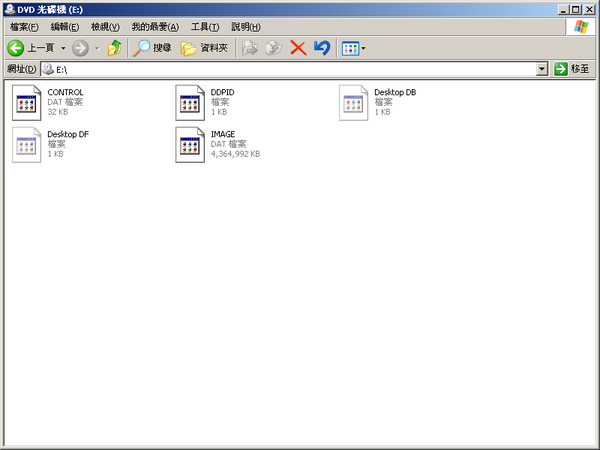The image size is (600, 450).
Task: Select the DDPID file icon
Action: point(190,103)
